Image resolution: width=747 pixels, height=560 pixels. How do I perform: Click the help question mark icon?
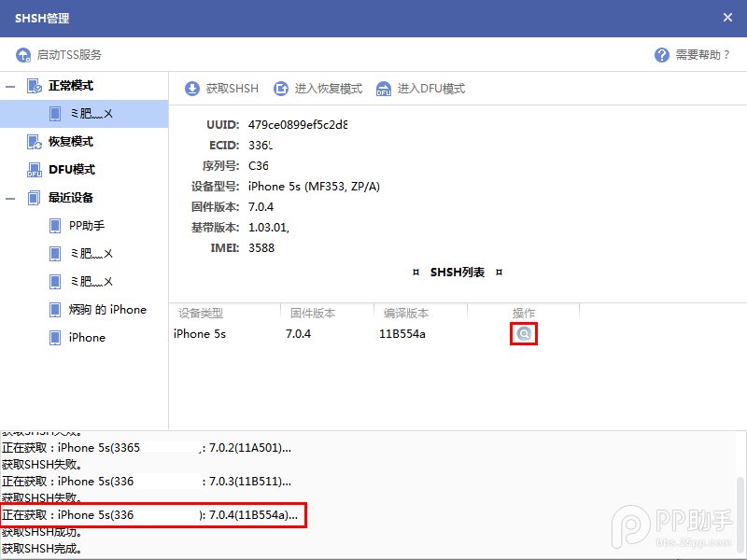pos(662,55)
